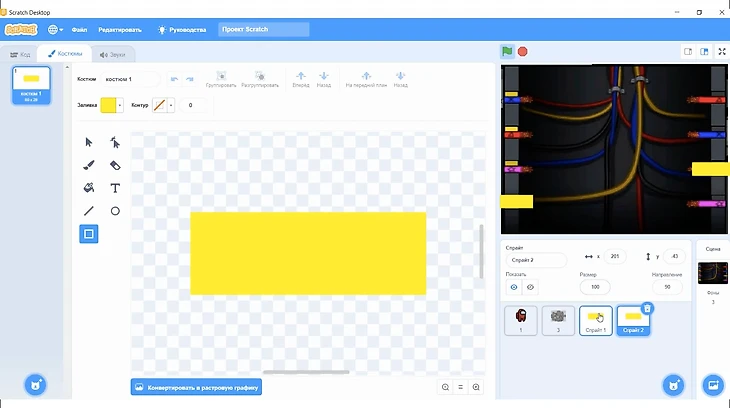
Task: Open the language globe dropdown
Action: coord(53,30)
